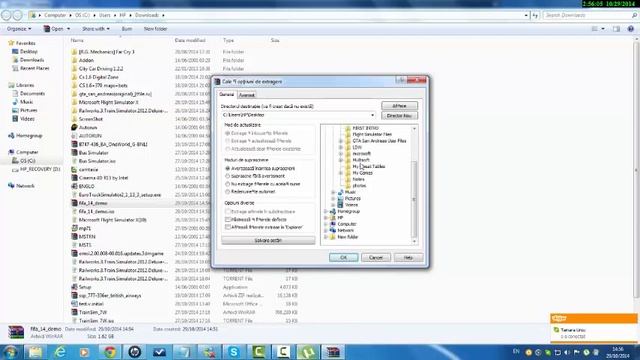Switch to the Avansat tab
The image size is (640, 360).
point(247,95)
